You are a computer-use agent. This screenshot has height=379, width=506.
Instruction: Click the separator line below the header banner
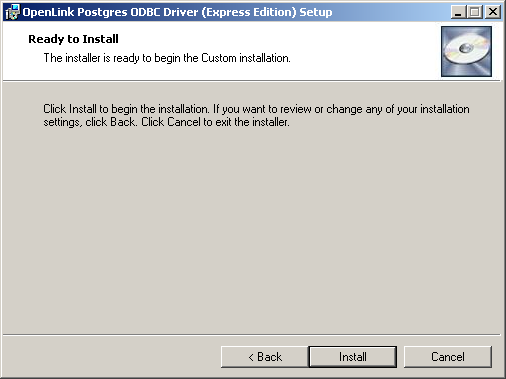click(252, 80)
